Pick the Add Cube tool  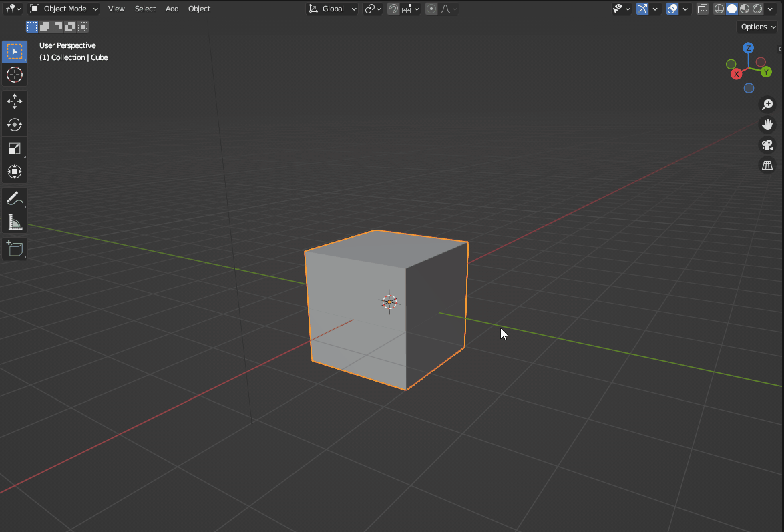[x=15, y=248]
